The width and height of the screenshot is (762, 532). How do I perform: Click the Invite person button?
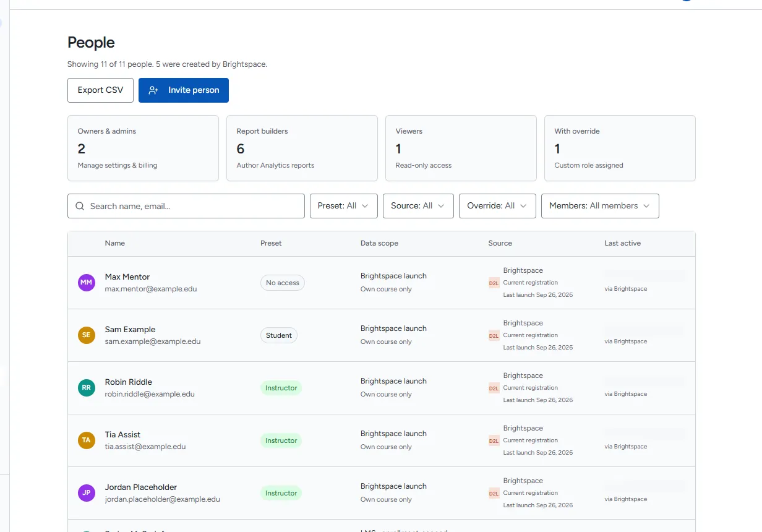pos(184,90)
